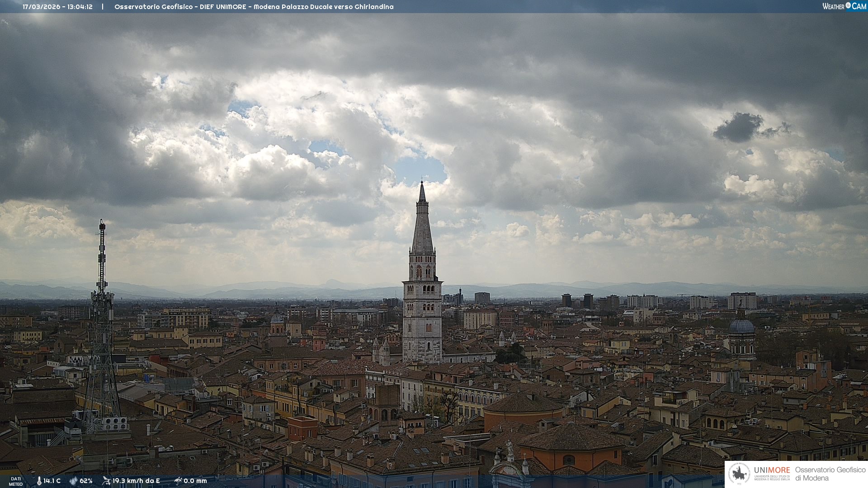Screen dimensions: 868x488
Task: Click the 0.0 mm rainfall value
Action: 195,481
